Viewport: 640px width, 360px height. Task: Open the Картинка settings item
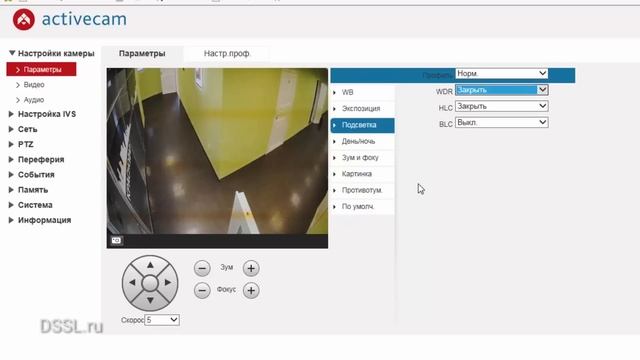pos(362,174)
